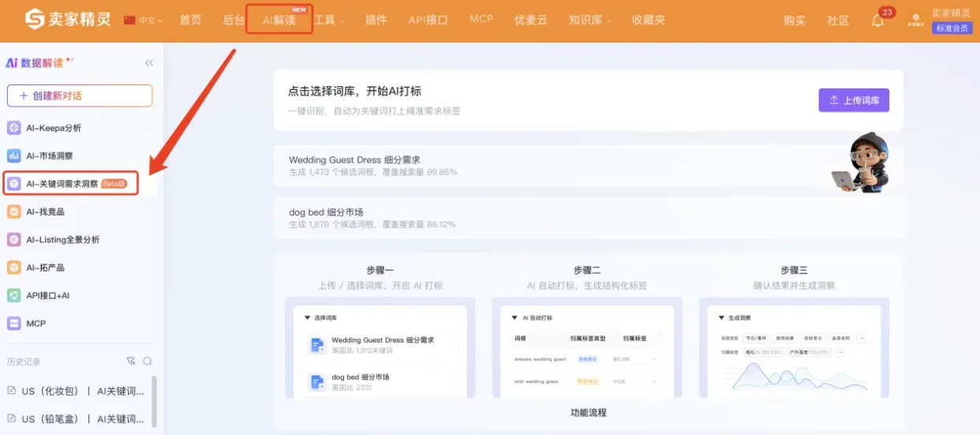The height and width of the screenshot is (435, 980).
Task: Click the 上传词库 button
Action: coord(854,100)
